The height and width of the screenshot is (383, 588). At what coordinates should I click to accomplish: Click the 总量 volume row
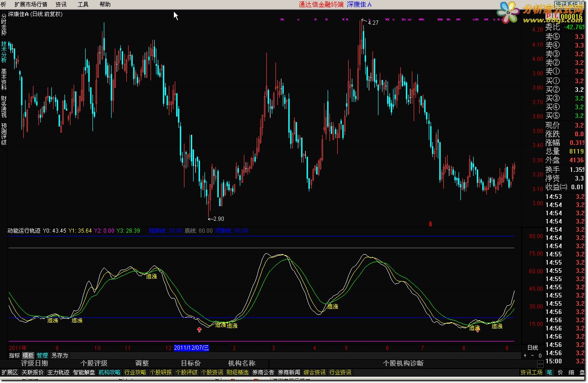[x=565, y=151]
